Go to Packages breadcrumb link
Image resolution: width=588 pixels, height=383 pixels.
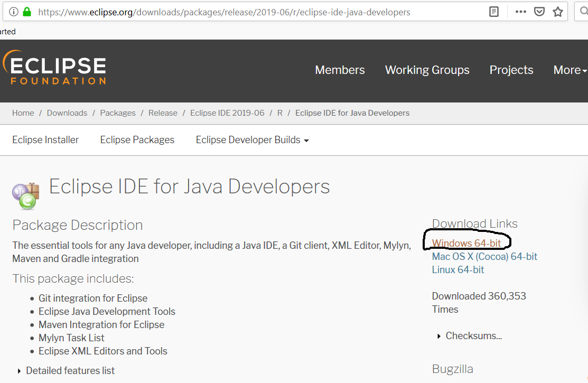(x=118, y=113)
